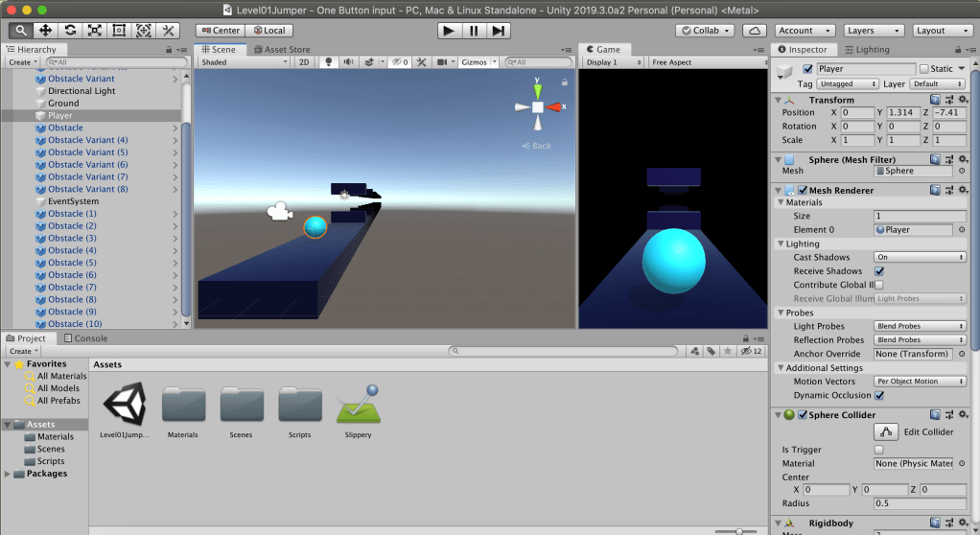This screenshot has height=535, width=980.
Task: Disable the Receive Shadows checkbox
Action: (879, 271)
